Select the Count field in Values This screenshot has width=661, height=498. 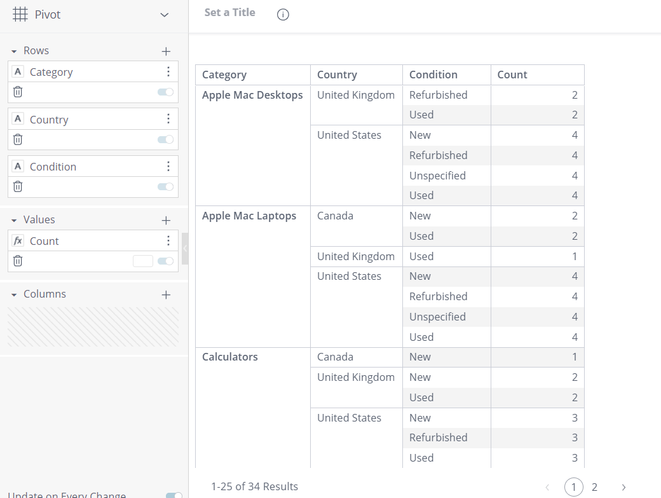tap(93, 240)
